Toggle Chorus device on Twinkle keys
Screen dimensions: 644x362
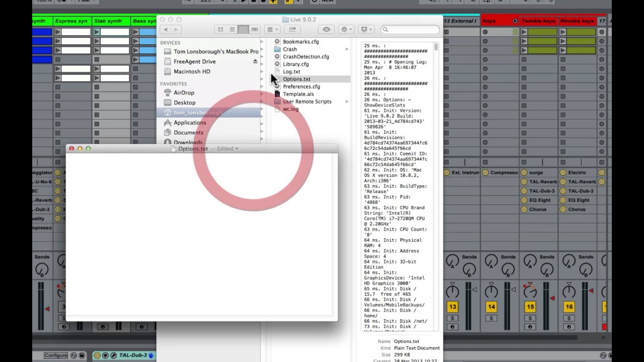coord(524,209)
